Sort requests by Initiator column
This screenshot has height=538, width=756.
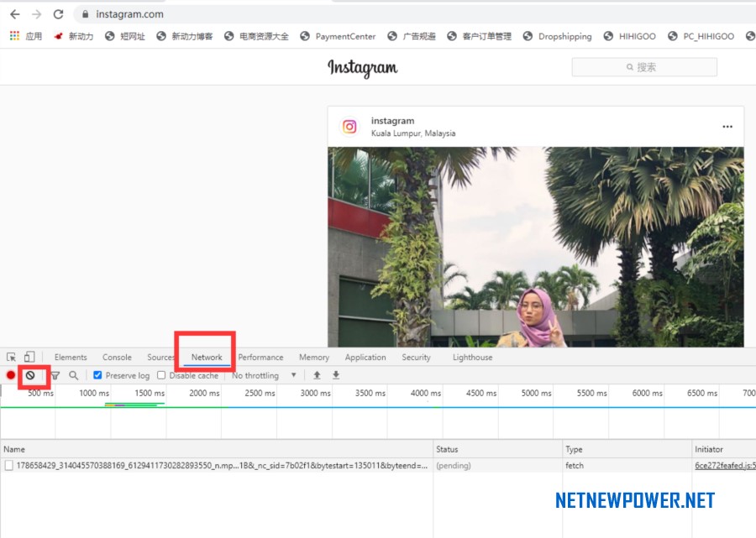724,449
